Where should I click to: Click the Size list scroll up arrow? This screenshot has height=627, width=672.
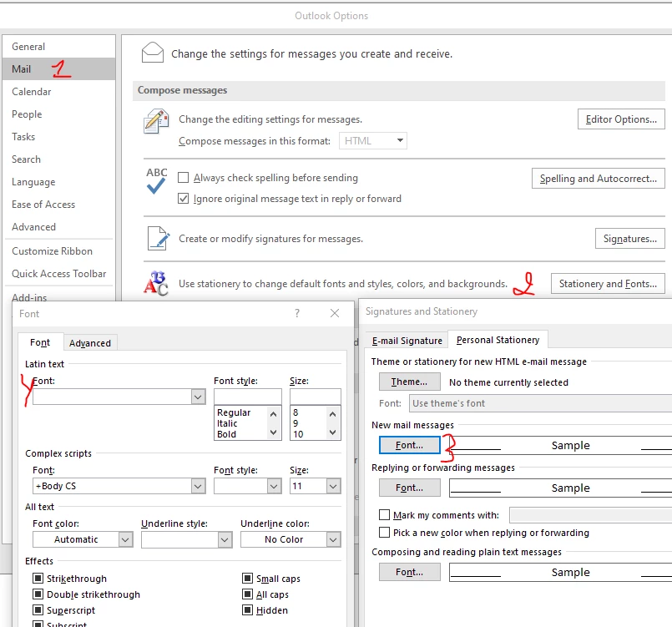pyautogui.click(x=332, y=414)
